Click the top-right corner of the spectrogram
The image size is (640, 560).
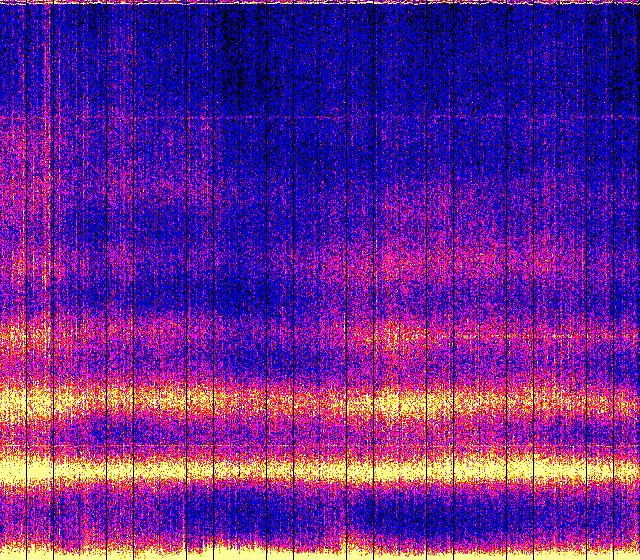click(x=635, y=4)
